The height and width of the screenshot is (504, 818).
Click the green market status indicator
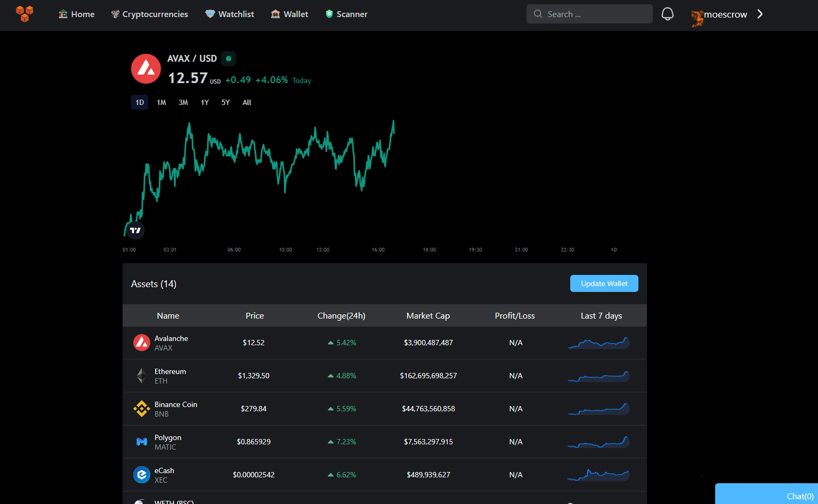229,59
